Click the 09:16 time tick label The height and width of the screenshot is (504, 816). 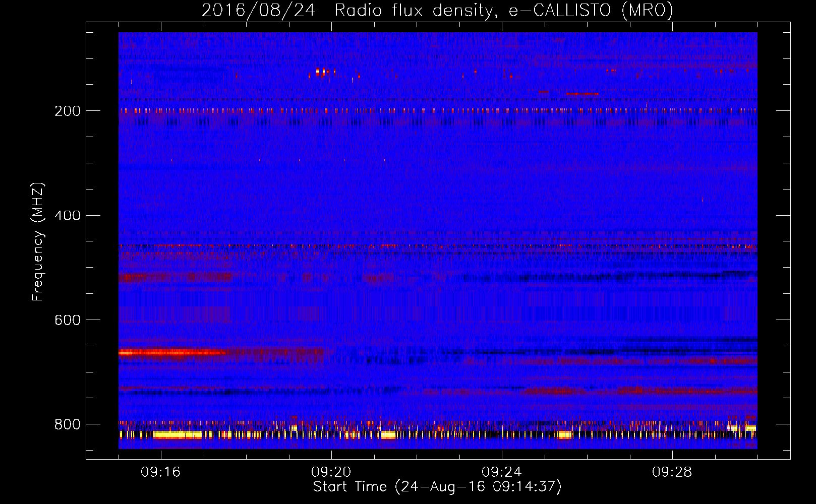pos(161,472)
